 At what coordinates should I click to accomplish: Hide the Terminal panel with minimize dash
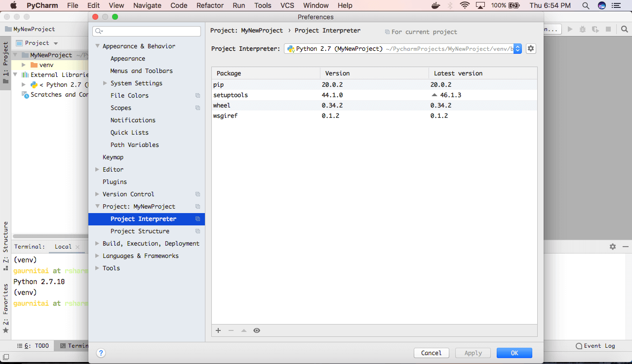click(626, 247)
